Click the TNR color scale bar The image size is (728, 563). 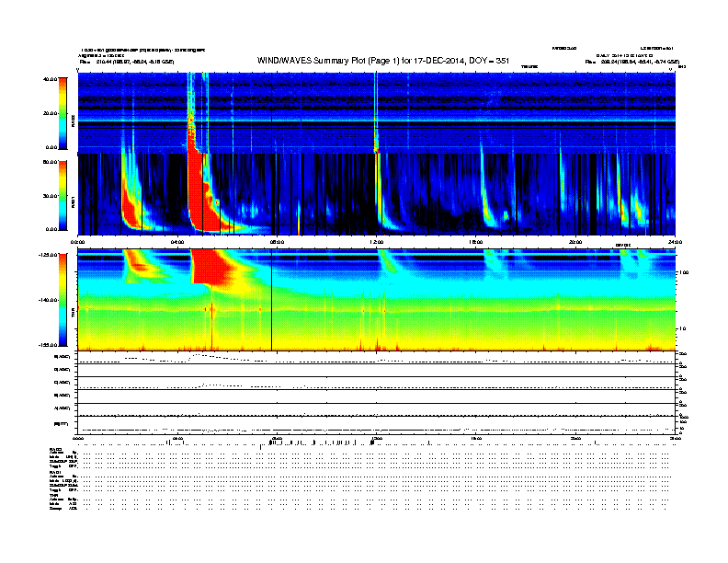[63, 300]
